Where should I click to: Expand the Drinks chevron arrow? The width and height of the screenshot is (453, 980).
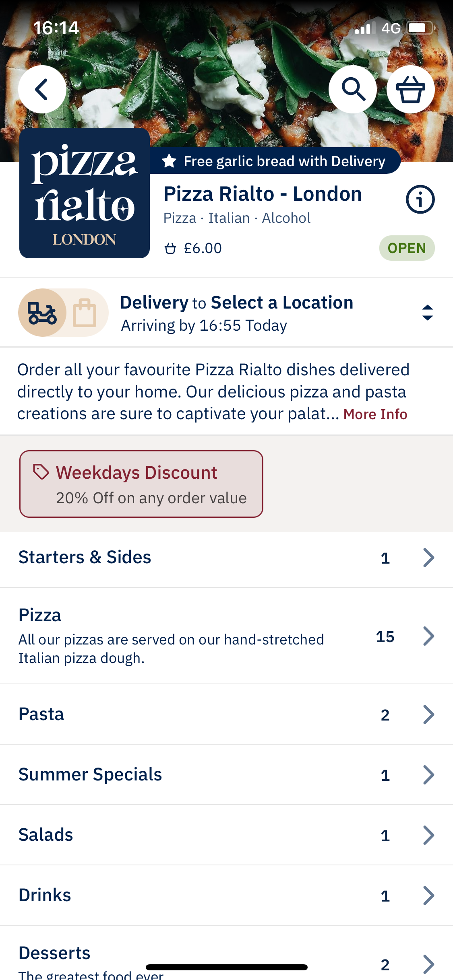click(x=428, y=896)
